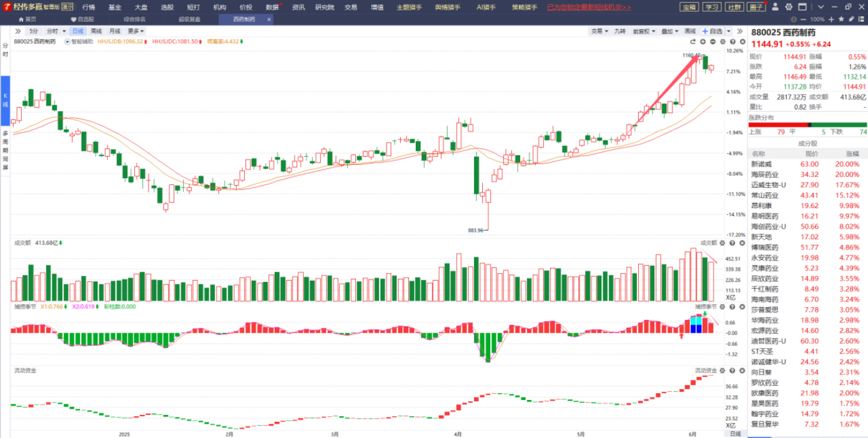Screen dimensions: 868x438
Task: Open main chart help question icon
Action: click(x=732, y=42)
